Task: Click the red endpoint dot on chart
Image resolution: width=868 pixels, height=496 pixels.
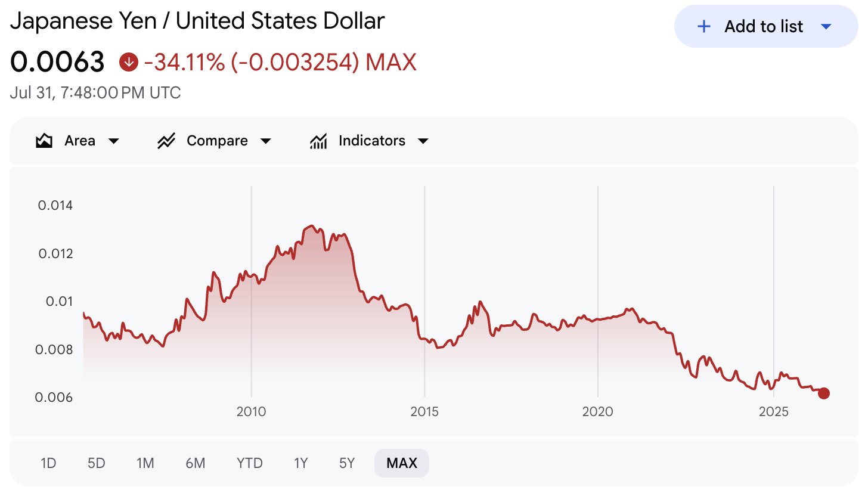Action: 824,393
